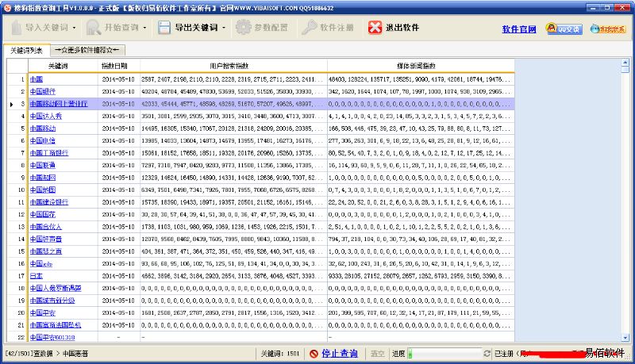The height and width of the screenshot is (364, 635).
Task: Click the 导出关键词 export keywords button
Action: 188,28
